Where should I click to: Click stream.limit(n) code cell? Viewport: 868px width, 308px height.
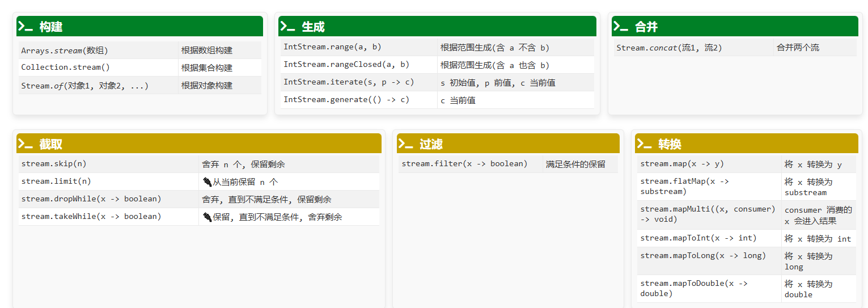[108, 182]
